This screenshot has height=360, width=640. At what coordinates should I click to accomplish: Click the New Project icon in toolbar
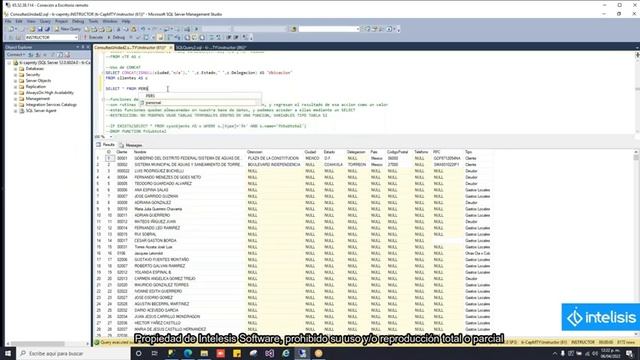click(11, 29)
